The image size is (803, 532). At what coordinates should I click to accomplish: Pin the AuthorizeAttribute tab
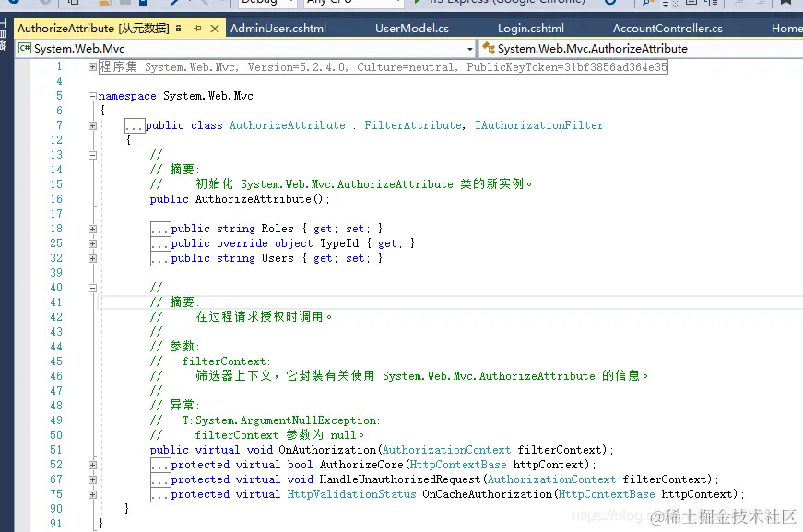click(x=197, y=29)
